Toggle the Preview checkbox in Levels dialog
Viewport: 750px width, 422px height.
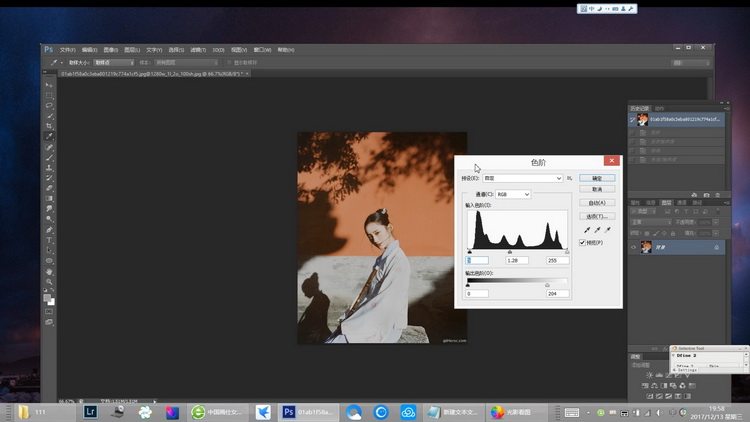click(583, 243)
